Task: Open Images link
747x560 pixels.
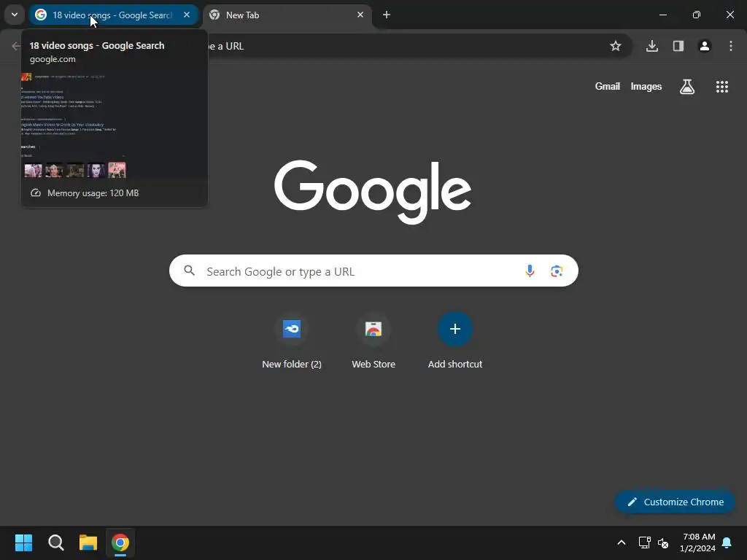Action: click(x=646, y=86)
